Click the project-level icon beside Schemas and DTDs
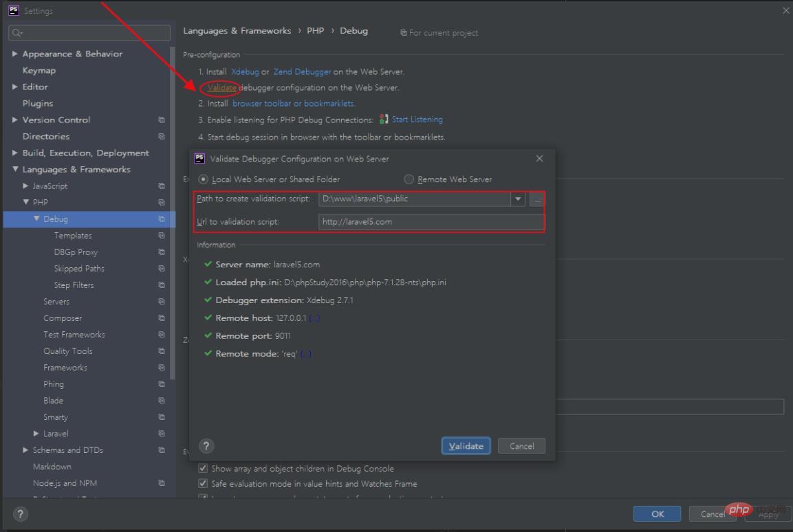 click(x=162, y=450)
